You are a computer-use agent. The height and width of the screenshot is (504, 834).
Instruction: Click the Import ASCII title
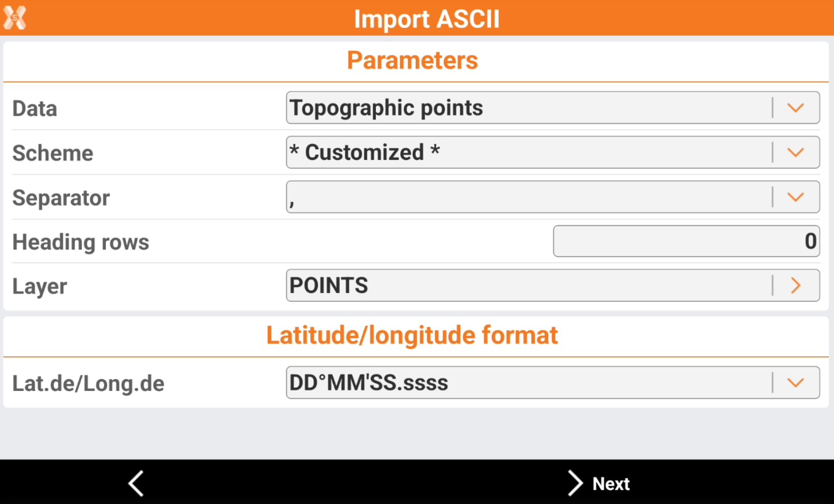[426, 19]
